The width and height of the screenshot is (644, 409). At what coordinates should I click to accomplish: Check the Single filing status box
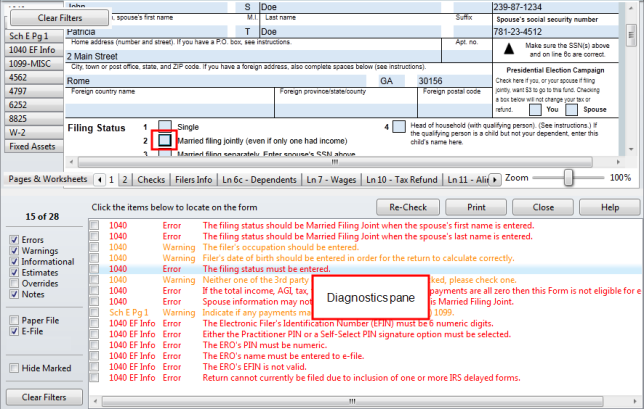pos(165,125)
